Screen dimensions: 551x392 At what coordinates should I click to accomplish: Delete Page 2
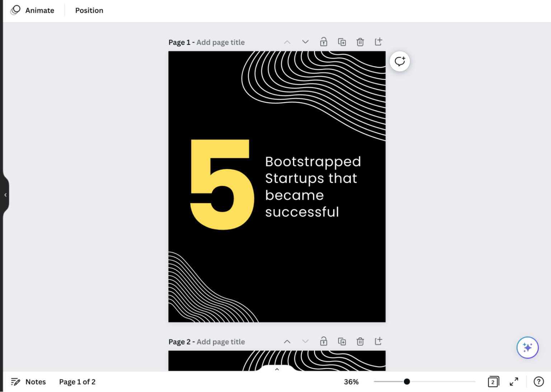(x=360, y=341)
